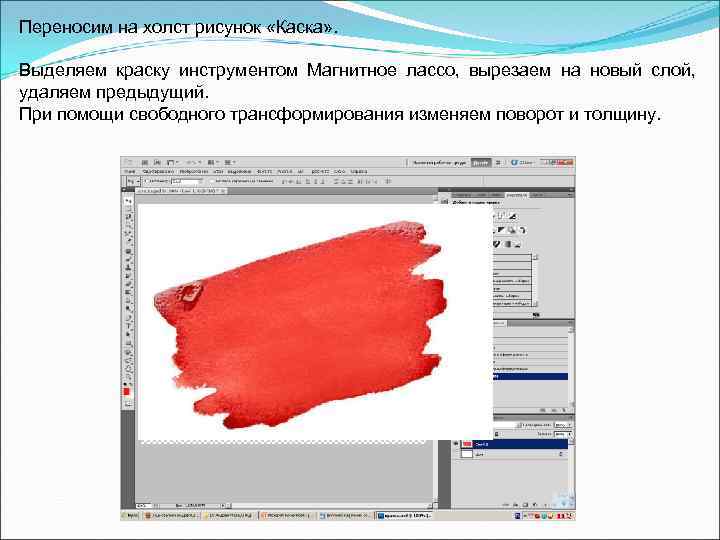Launch Bridge from the application bar

click(145, 163)
